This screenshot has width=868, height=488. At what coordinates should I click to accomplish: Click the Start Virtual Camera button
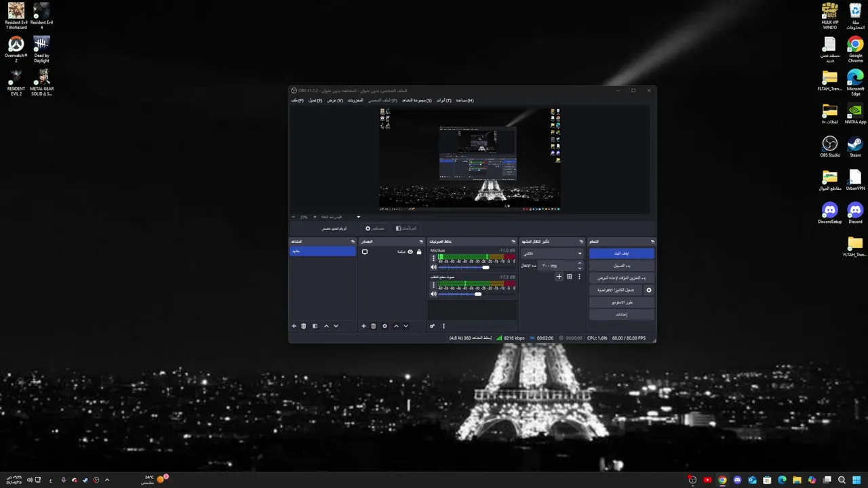point(616,290)
